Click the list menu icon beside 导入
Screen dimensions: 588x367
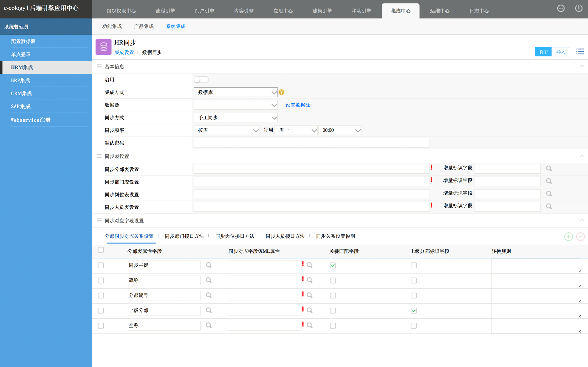[x=580, y=51]
